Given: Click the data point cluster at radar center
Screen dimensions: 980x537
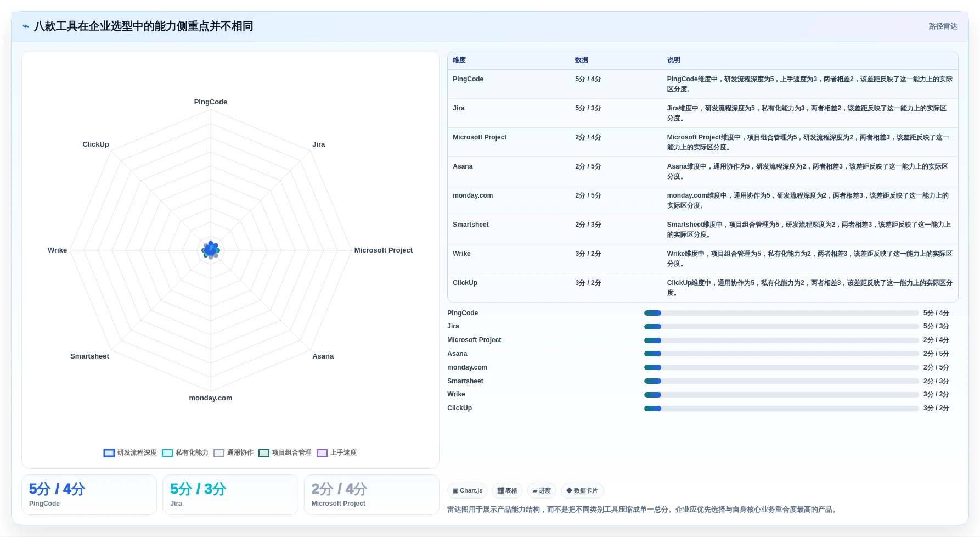Looking at the screenshot, I should [x=211, y=250].
